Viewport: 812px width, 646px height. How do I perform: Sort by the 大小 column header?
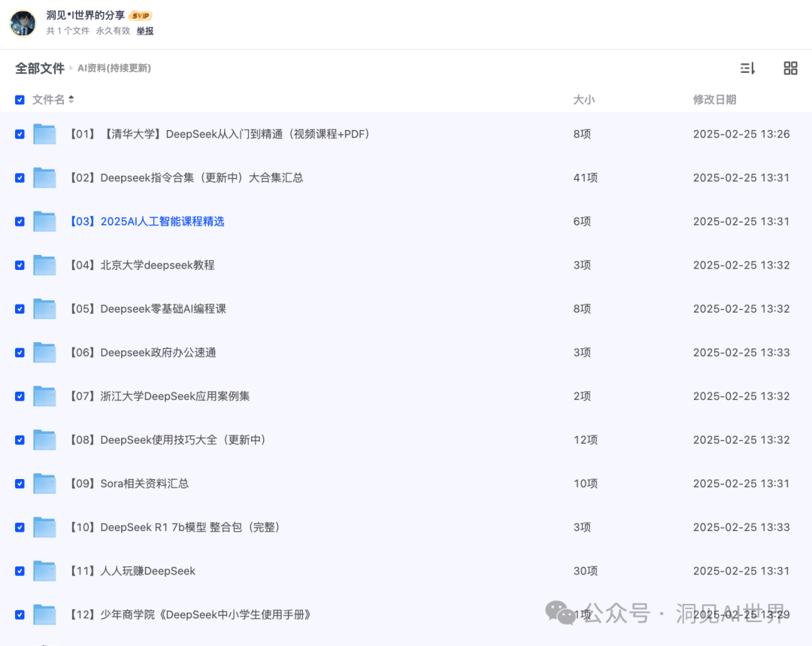583,99
